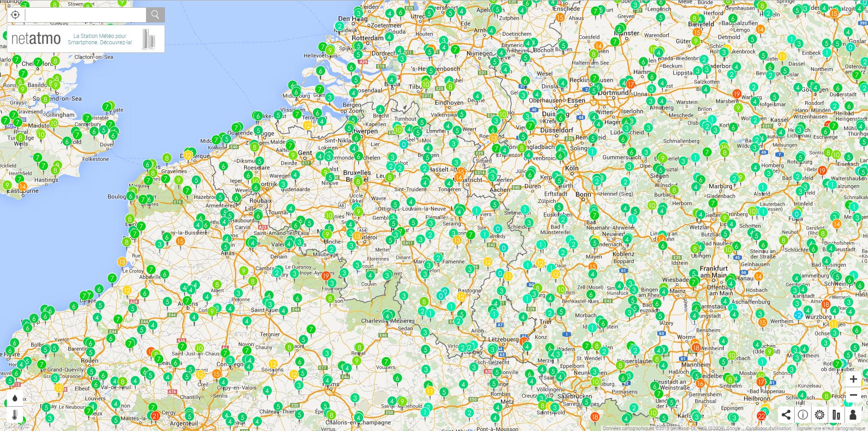Open the user account person icon
868x431 pixels.
[x=853, y=415]
